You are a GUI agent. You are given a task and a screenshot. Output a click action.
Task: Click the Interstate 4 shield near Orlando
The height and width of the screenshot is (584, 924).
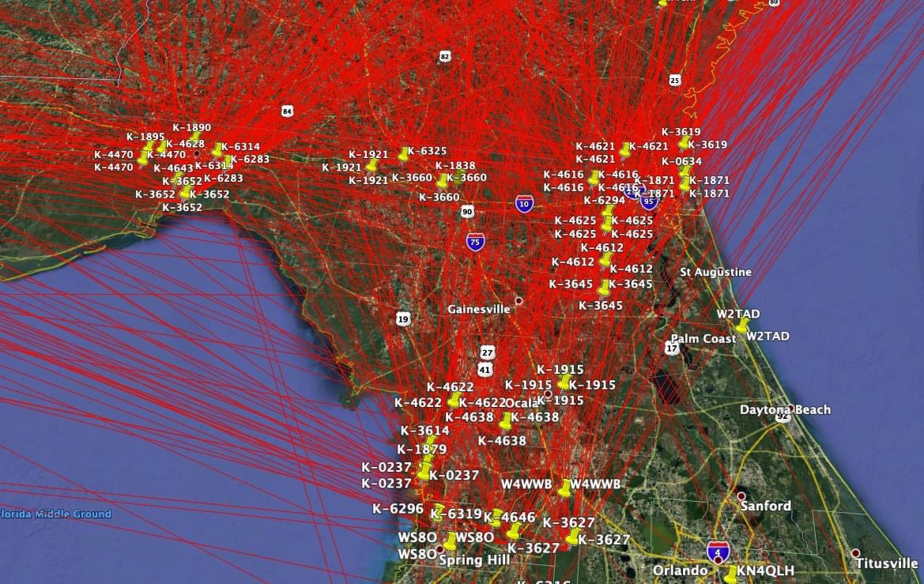(718, 552)
